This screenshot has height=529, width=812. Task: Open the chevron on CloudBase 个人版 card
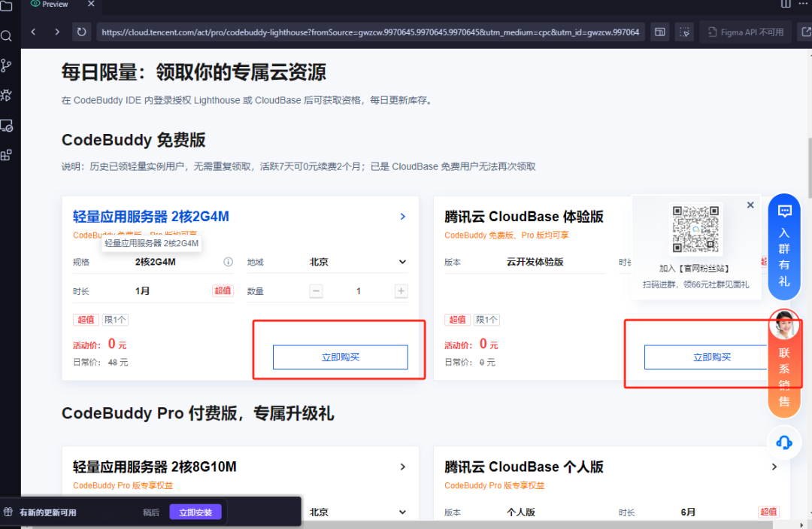(774, 467)
